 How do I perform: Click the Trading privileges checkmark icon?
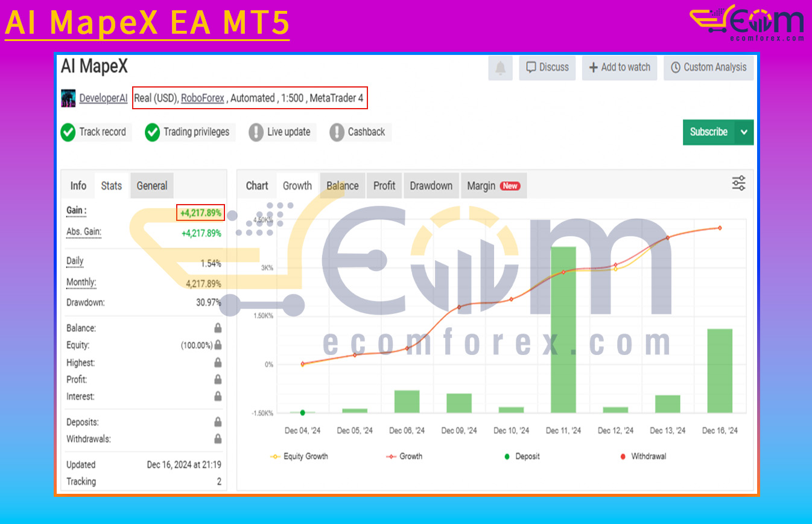pos(153,132)
